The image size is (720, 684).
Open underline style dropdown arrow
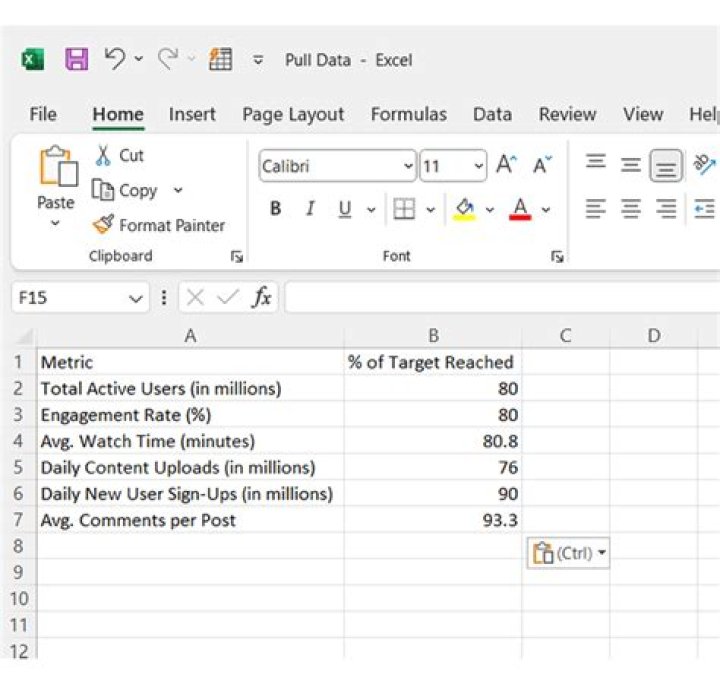point(371,210)
